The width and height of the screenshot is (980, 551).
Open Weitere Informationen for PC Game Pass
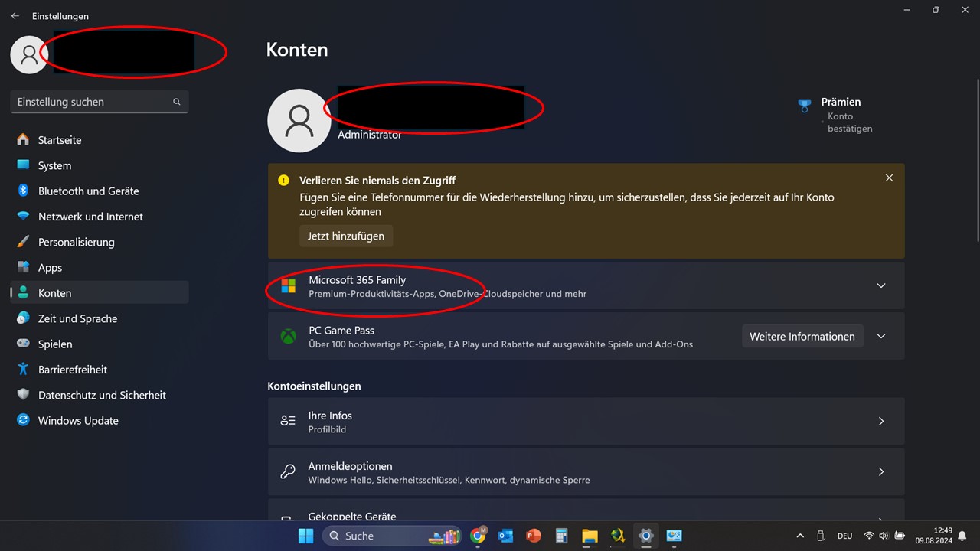tap(802, 336)
